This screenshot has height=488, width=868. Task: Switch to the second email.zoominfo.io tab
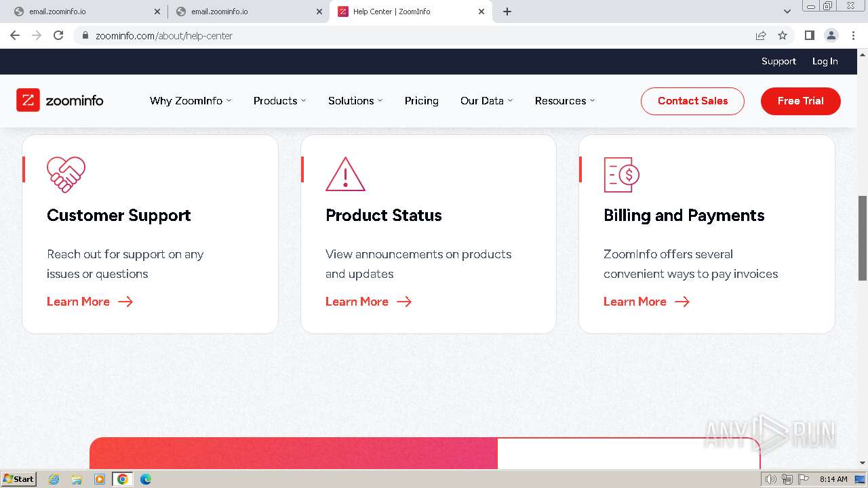click(x=248, y=12)
